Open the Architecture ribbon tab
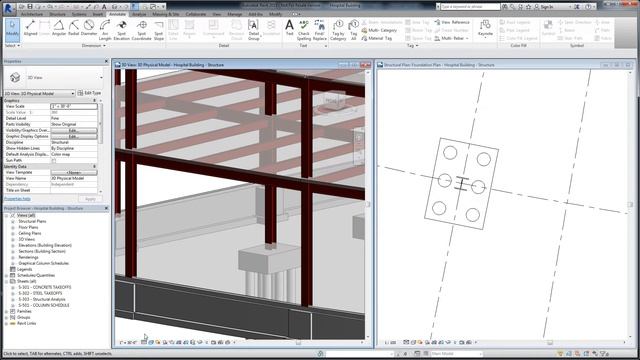This screenshot has width=640, height=360. coord(31,14)
